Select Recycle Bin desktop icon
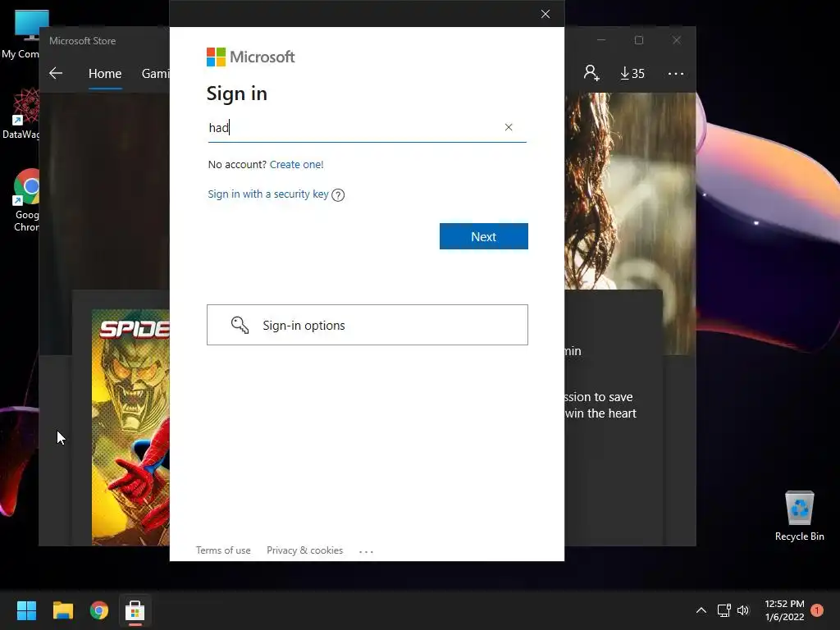The height and width of the screenshot is (630, 840). pos(799,516)
